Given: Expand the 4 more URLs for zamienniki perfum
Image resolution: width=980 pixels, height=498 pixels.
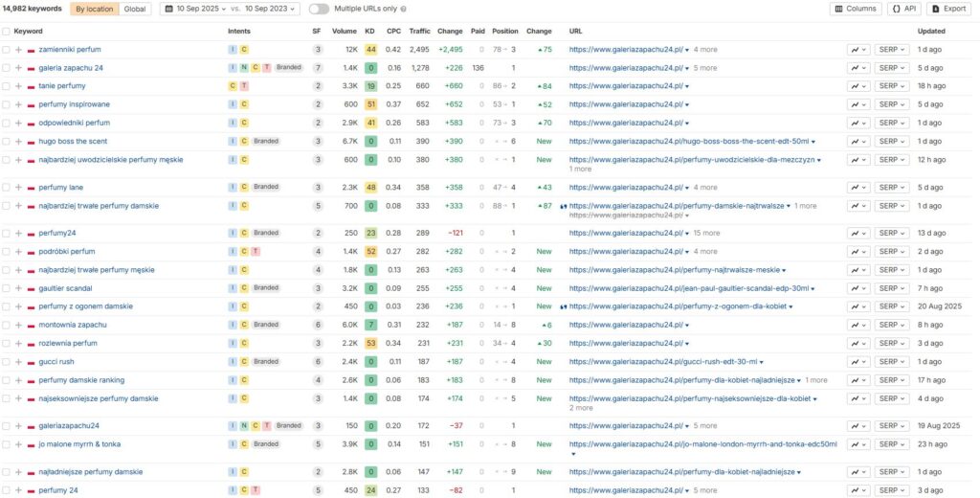Looking at the screenshot, I should tap(705, 50).
